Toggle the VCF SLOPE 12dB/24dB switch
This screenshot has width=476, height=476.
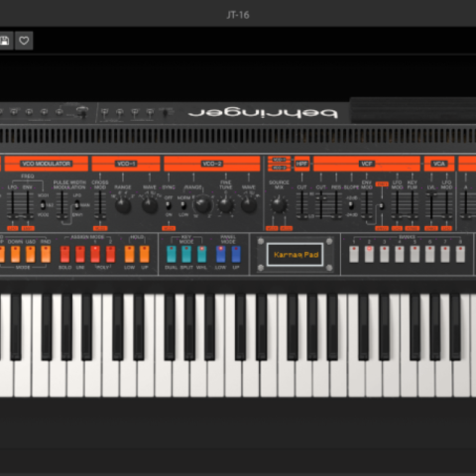[351, 205]
